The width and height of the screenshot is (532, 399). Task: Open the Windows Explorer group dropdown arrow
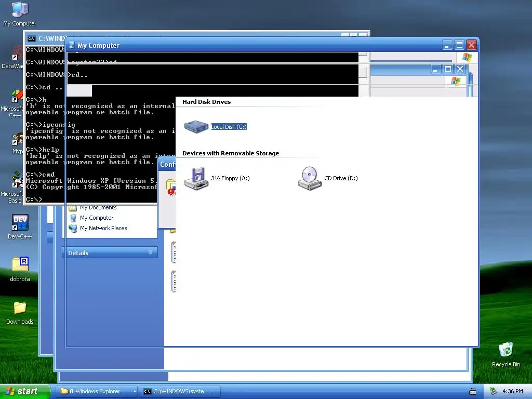click(x=135, y=391)
